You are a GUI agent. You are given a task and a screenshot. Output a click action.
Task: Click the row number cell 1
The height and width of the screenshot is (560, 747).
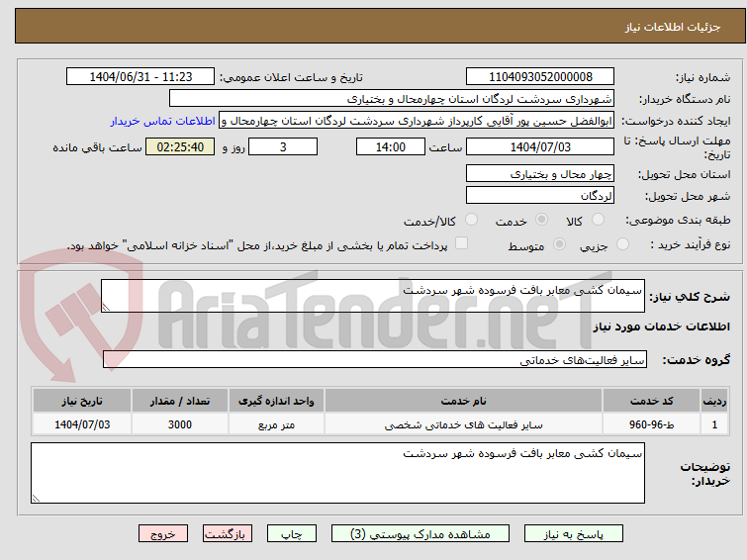(x=714, y=424)
